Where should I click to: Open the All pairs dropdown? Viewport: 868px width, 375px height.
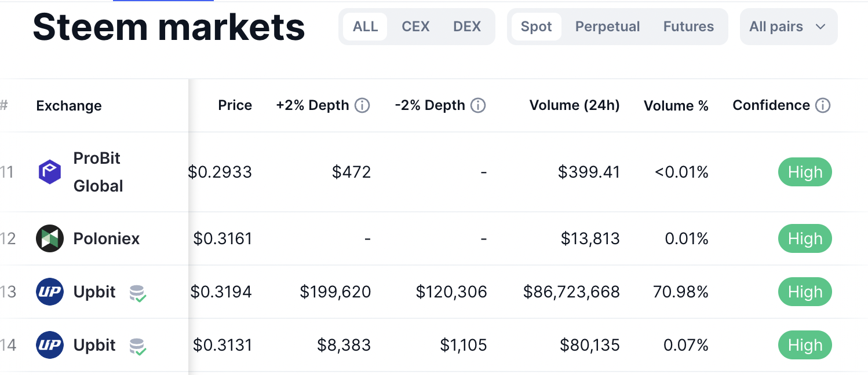pyautogui.click(x=788, y=27)
